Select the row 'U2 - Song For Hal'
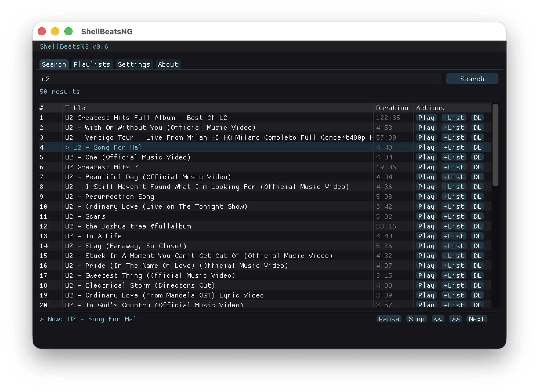The image size is (539, 392). tap(203, 147)
